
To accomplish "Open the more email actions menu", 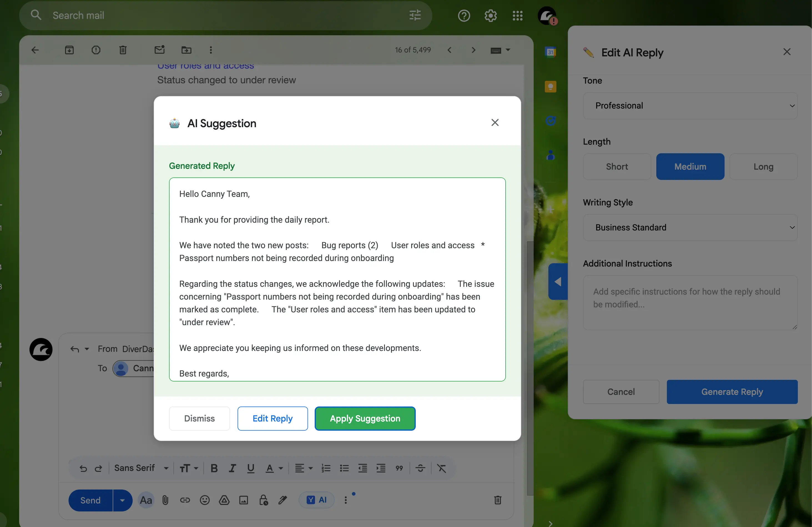I will (x=211, y=50).
